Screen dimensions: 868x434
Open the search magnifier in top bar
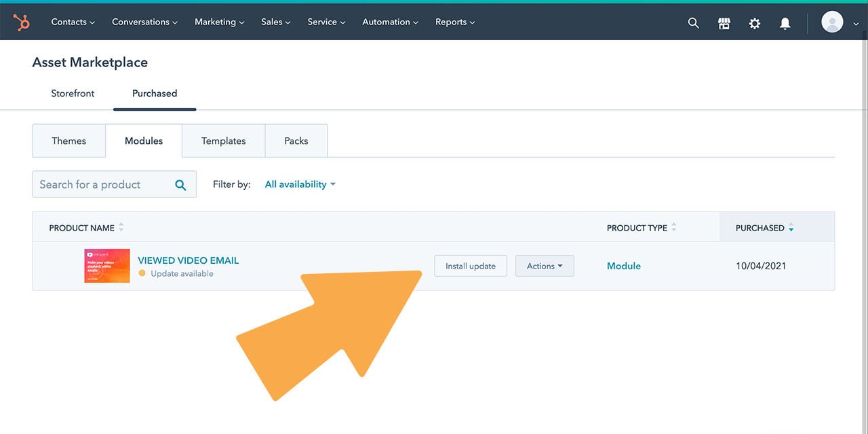(x=693, y=22)
